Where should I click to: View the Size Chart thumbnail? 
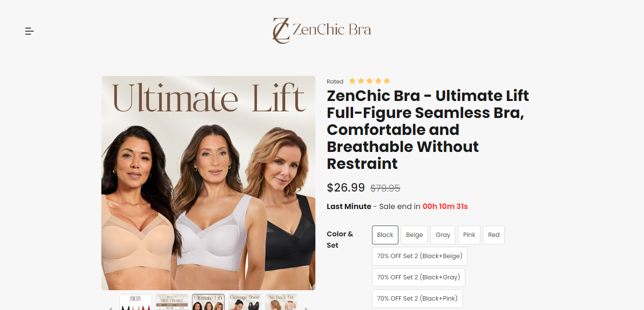[172, 302]
